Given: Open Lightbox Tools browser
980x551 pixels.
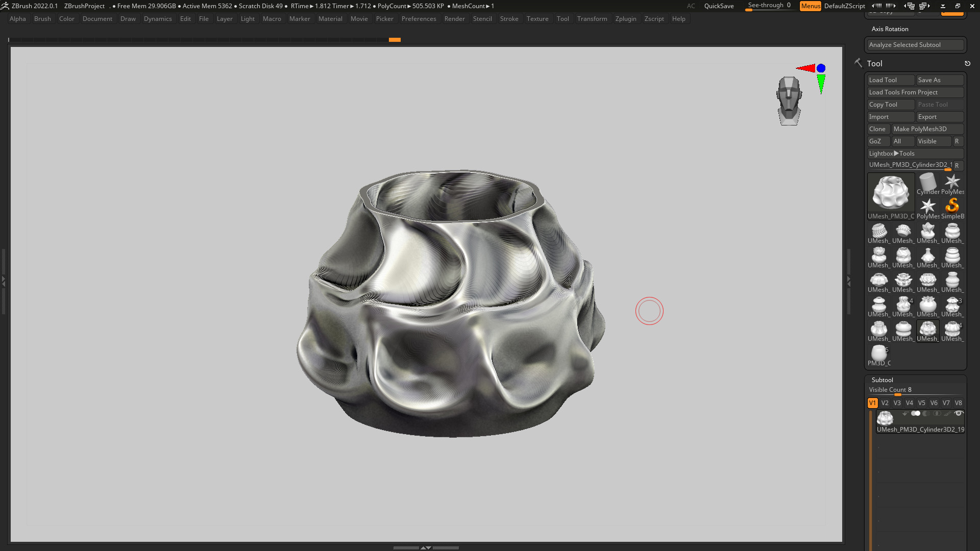Looking at the screenshot, I should coord(915,153).
